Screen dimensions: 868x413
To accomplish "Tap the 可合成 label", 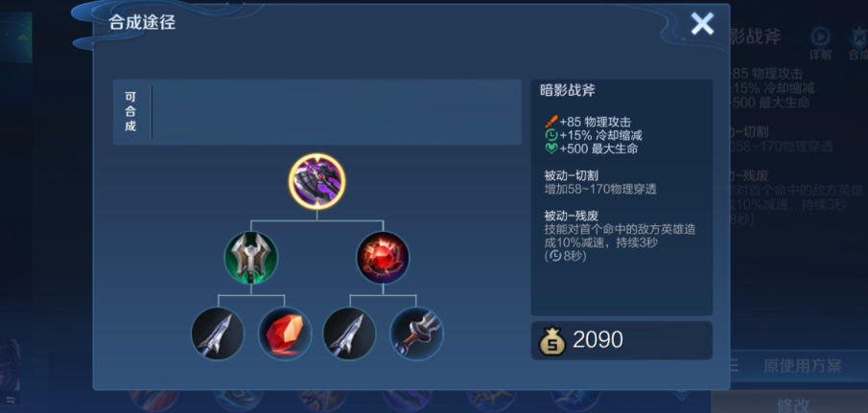I will (x=130, y=111).
